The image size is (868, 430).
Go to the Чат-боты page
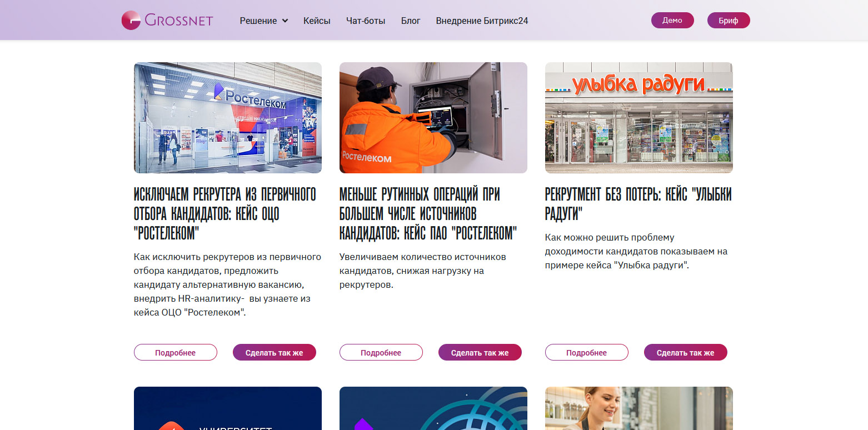pyautogui.click(x=366, y=21)
